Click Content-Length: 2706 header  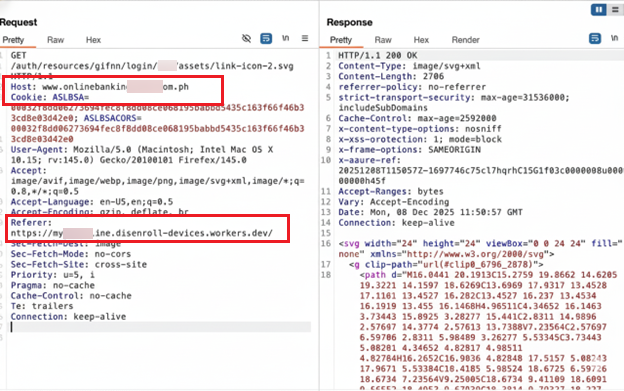[x=391, y=76]
